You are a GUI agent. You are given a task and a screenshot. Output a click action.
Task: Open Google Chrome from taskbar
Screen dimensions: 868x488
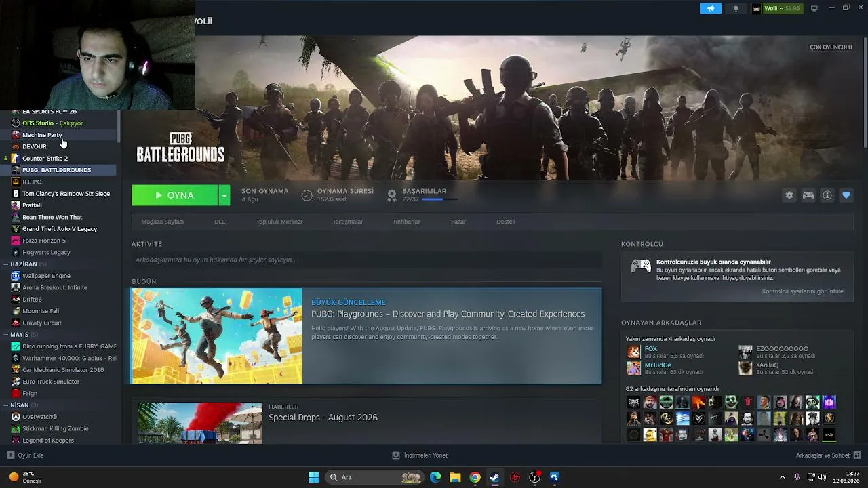click(475, 477)
